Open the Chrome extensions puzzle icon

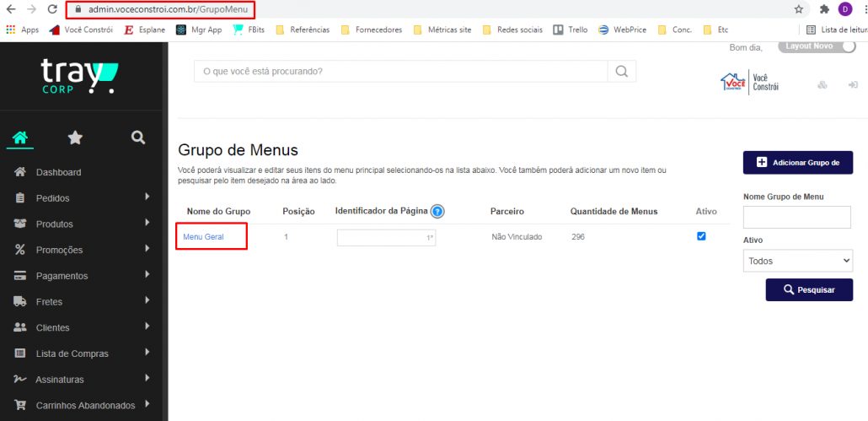pyautogui.click(x=824, y=9)
